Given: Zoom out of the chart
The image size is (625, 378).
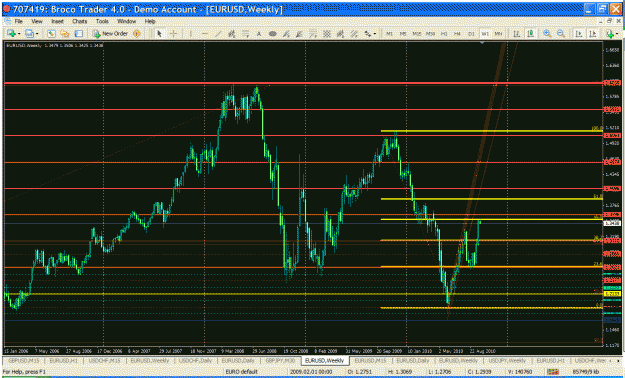Looking at the screenshot, I should [x=561, y=34].
